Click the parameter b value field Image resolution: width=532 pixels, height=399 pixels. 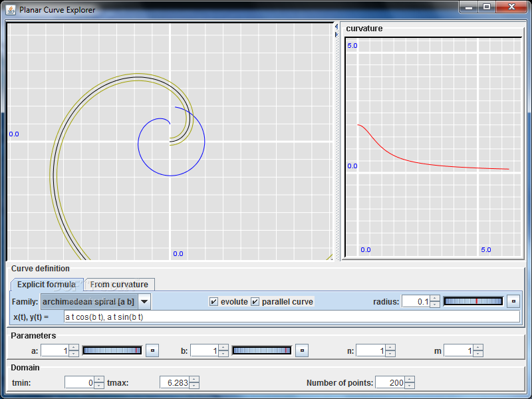pos(205,350)
